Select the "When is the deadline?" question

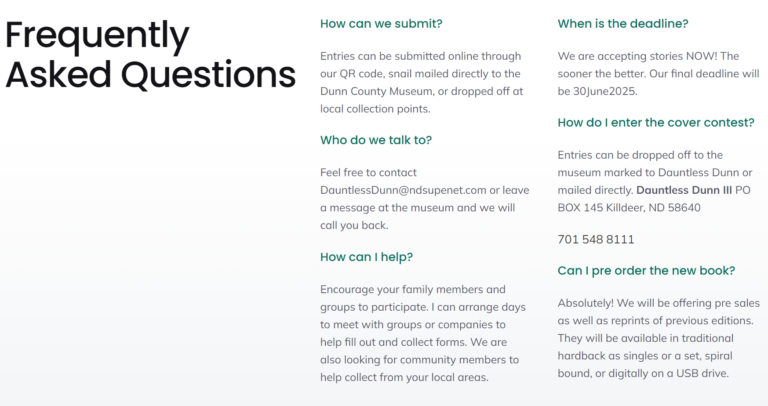pos(623,23)
